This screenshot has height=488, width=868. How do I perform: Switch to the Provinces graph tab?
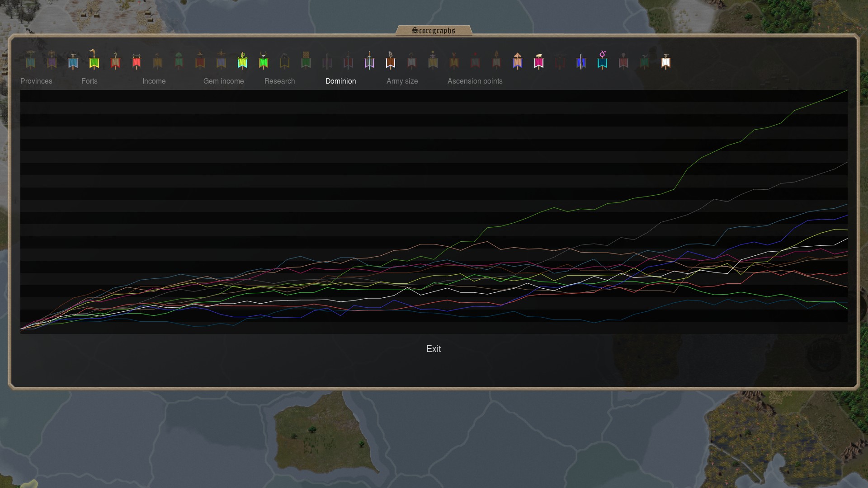point(36,81)
